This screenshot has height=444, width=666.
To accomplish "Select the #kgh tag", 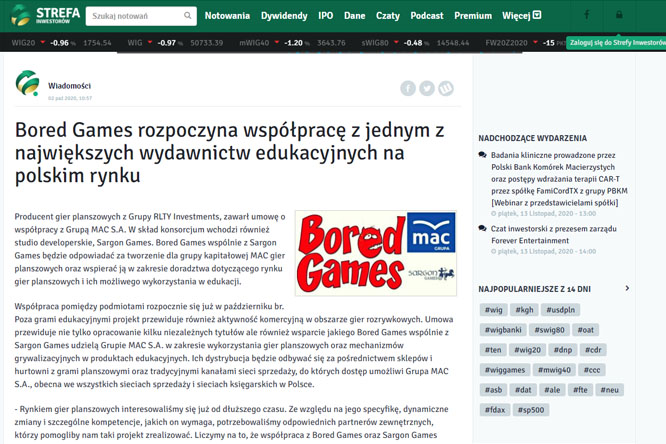I will coord(524,310).
